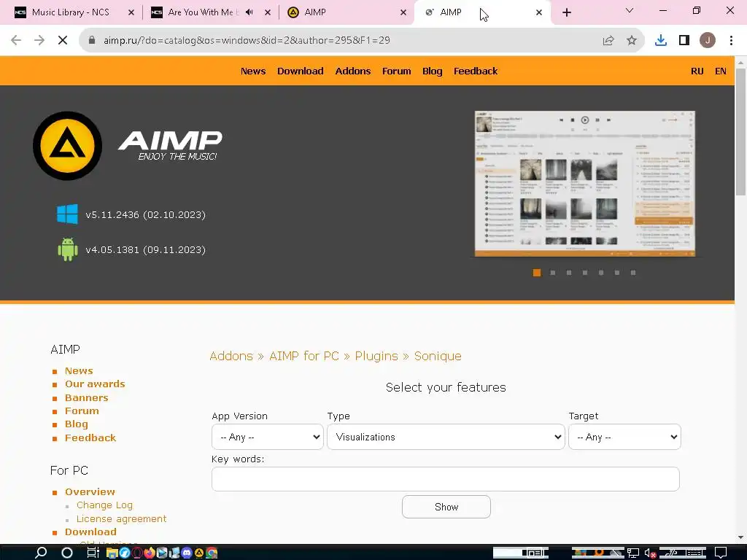Open Windows taskbar search

click(x=41, y=553)
